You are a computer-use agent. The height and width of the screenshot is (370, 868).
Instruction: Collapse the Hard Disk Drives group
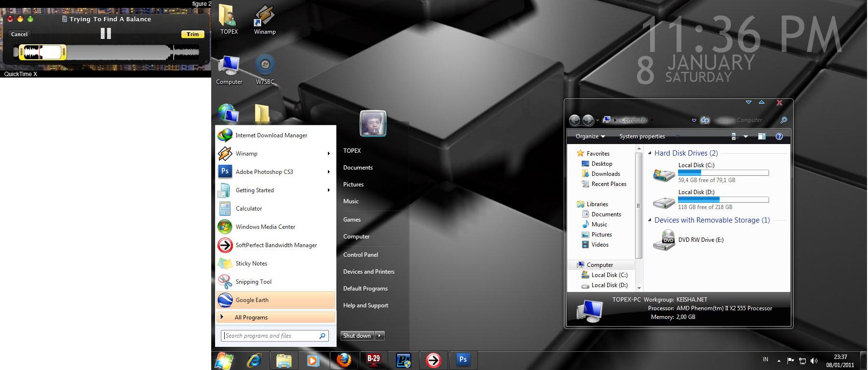(x=650, y=153)
